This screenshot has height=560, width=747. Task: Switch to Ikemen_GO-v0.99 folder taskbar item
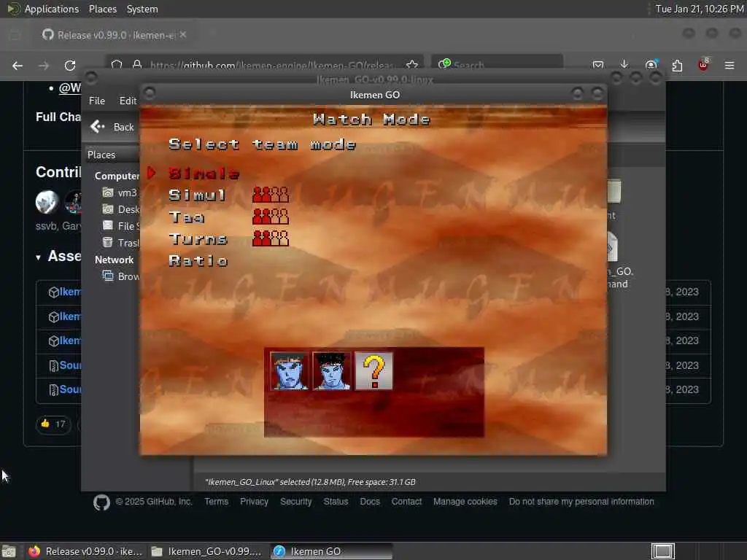(206, 551)
